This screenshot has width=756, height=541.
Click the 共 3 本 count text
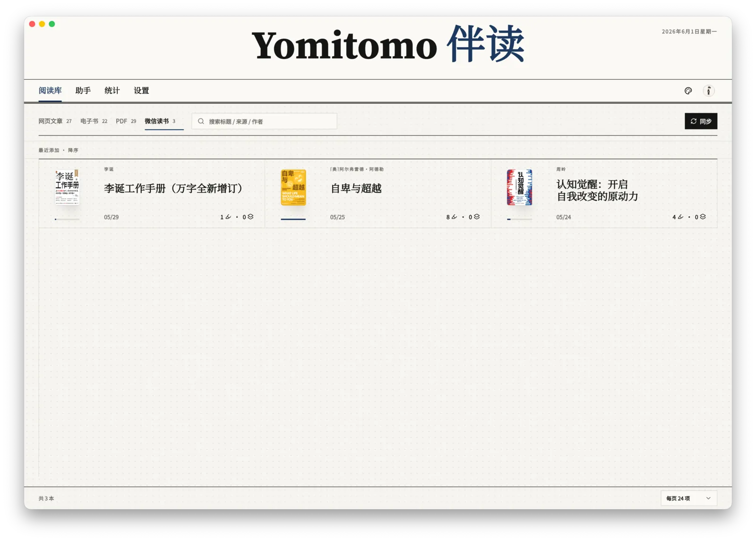46,499
